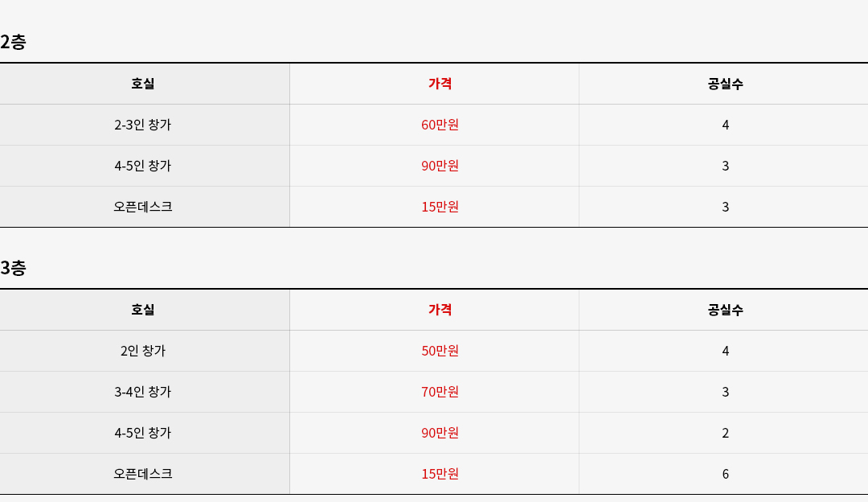
Task: Click 15만원 price in the 2층 table
Action: click(x=440, y=207)
